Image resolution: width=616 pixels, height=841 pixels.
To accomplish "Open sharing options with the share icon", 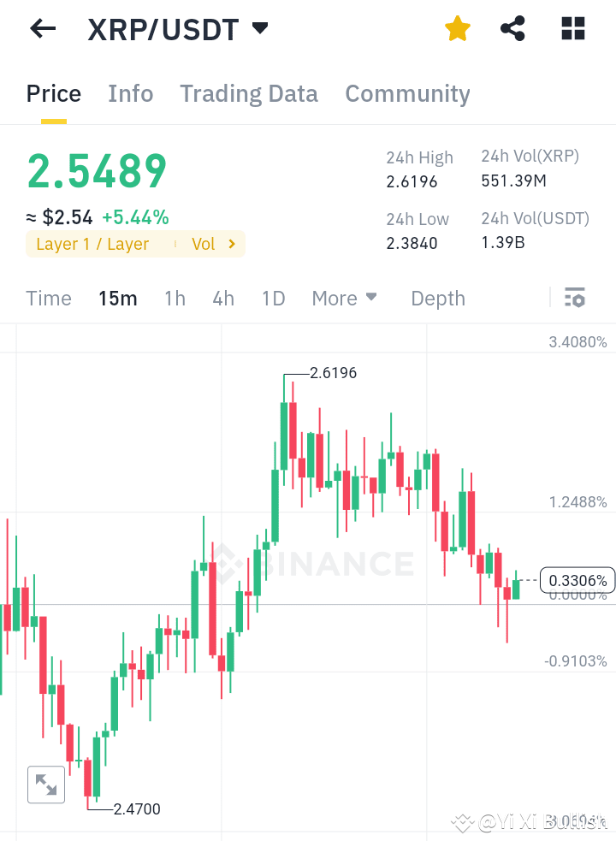I will coord(512,28).
